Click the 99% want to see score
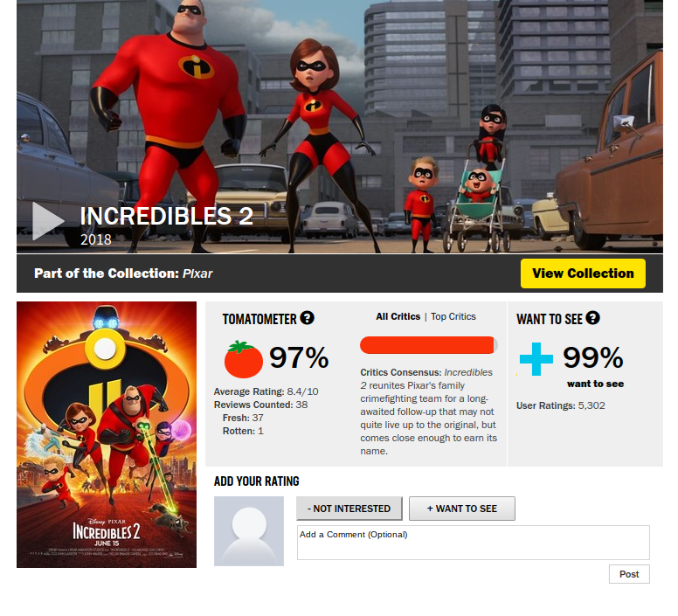 (593, 357)
